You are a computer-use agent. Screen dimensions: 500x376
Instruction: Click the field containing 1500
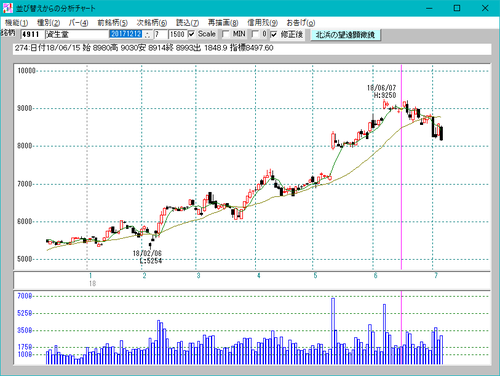177,34
